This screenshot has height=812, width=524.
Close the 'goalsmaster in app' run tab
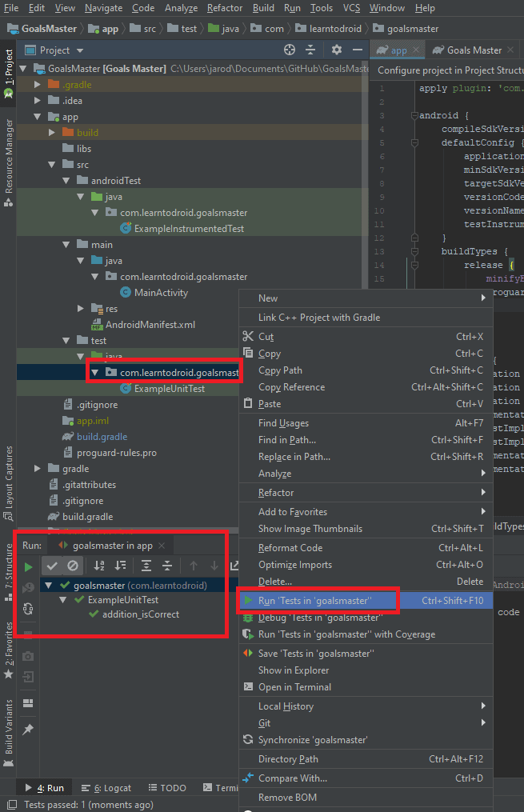coord(162,546)
